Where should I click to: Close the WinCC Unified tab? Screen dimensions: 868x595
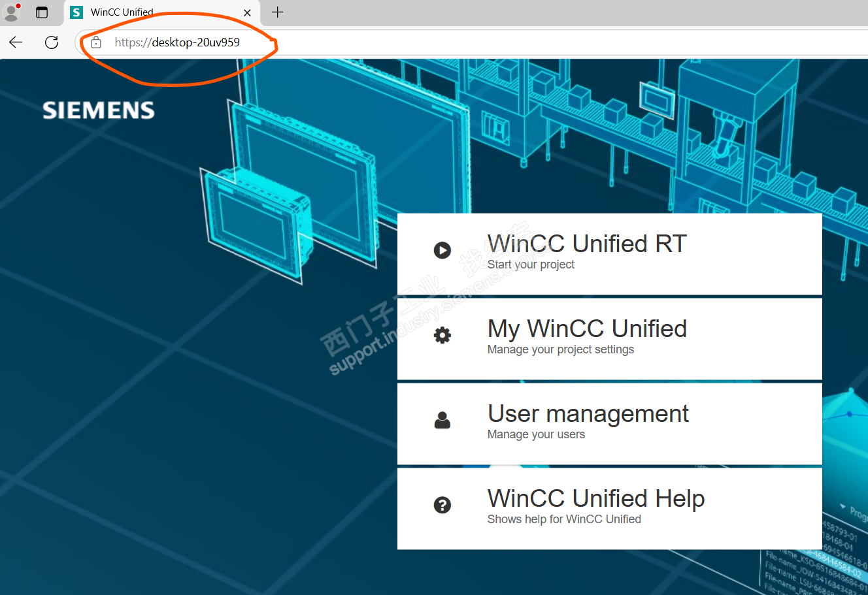pos(247,12)
